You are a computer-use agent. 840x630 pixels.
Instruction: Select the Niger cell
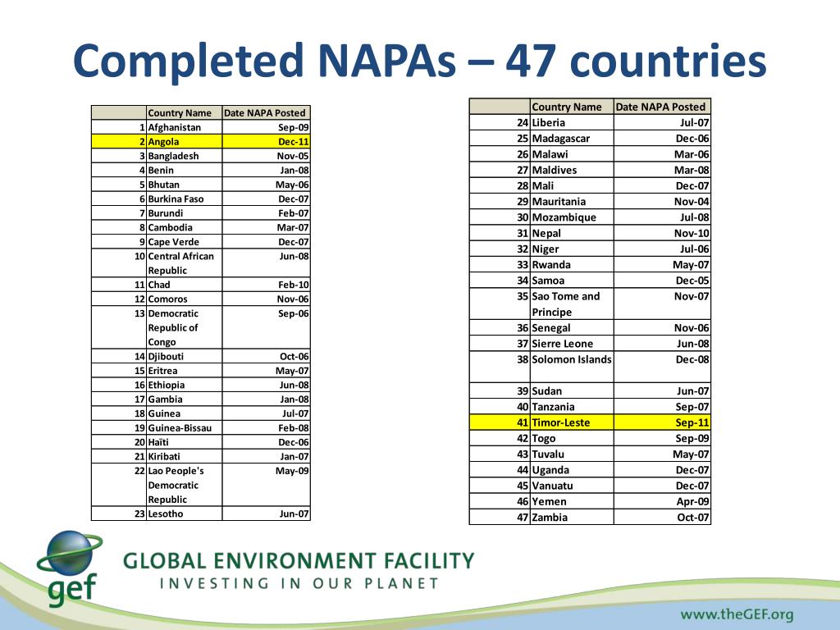(572, 249)
